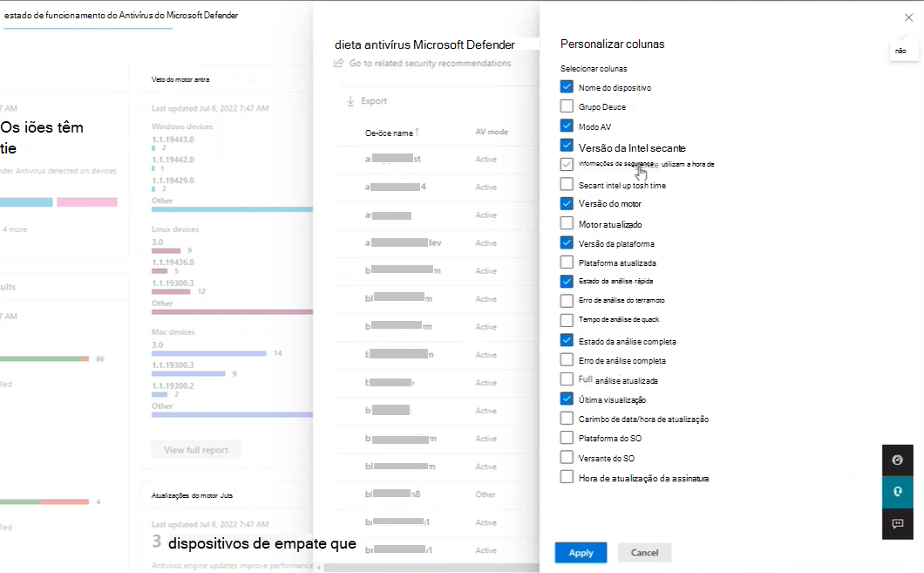
Task: Uncheck Versão da Intel secante checkbox
Action: pos(567,145)
